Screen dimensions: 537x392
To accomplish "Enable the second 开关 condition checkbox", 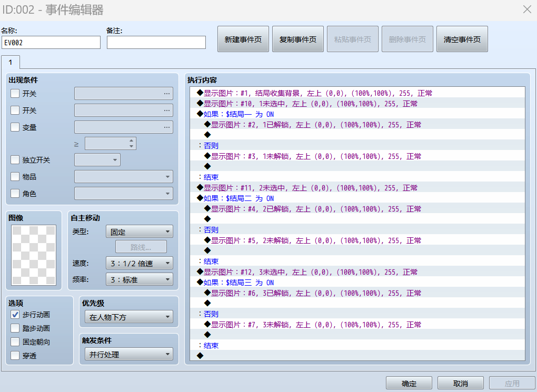I will (15, 110).
